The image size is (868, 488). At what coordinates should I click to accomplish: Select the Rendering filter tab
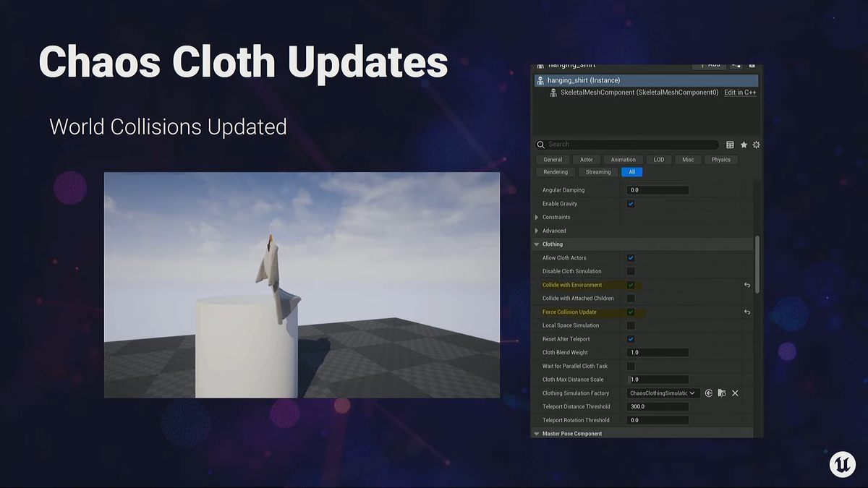[556, 172]
